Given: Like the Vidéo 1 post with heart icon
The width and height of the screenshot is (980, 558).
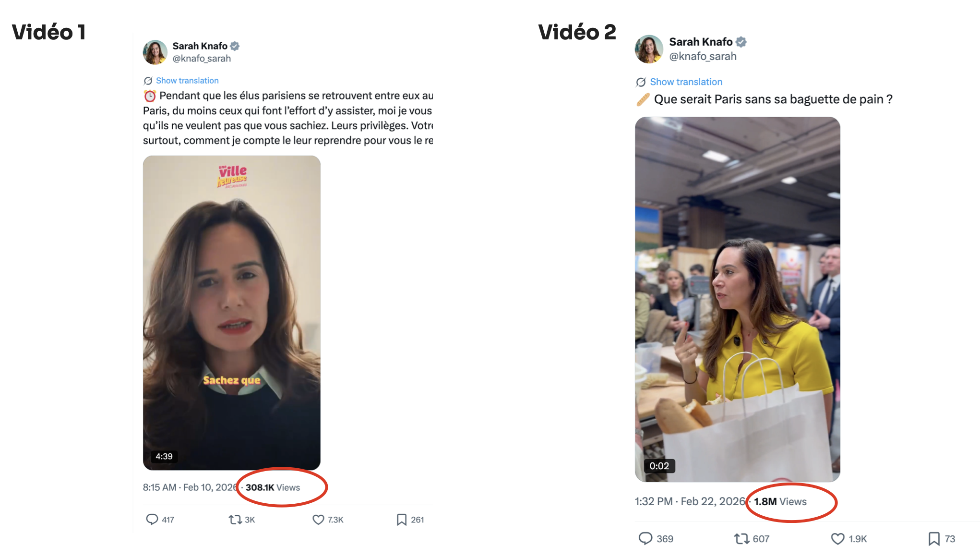Looking at the screenshot, I should click(x=318, y=519).
